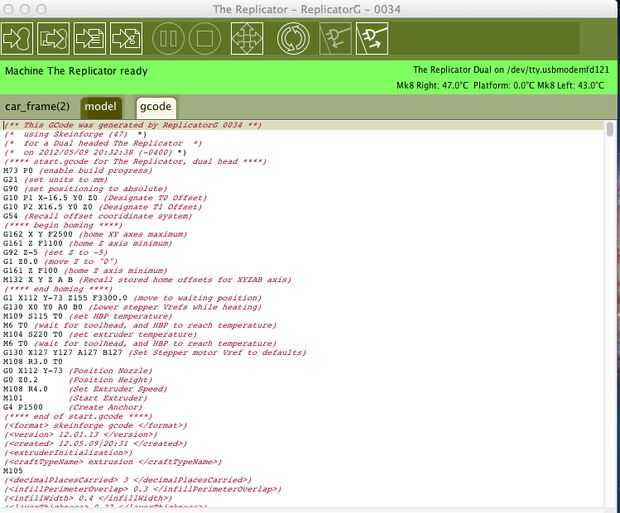Click the line 'M101 (Start Extruder)'

pyautogui.click(x=75, y=398)
